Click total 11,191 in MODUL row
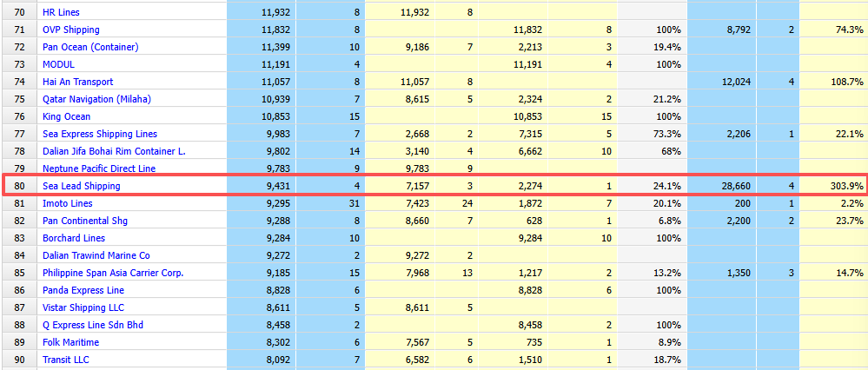Screen dimensions: 868x370 tap(275, 64)
